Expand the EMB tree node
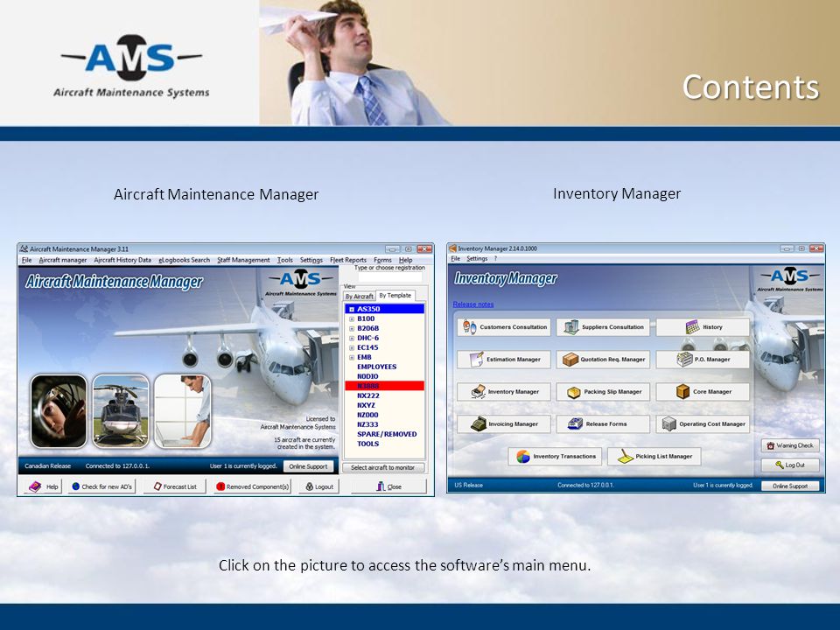 click(x=352, y=357)
